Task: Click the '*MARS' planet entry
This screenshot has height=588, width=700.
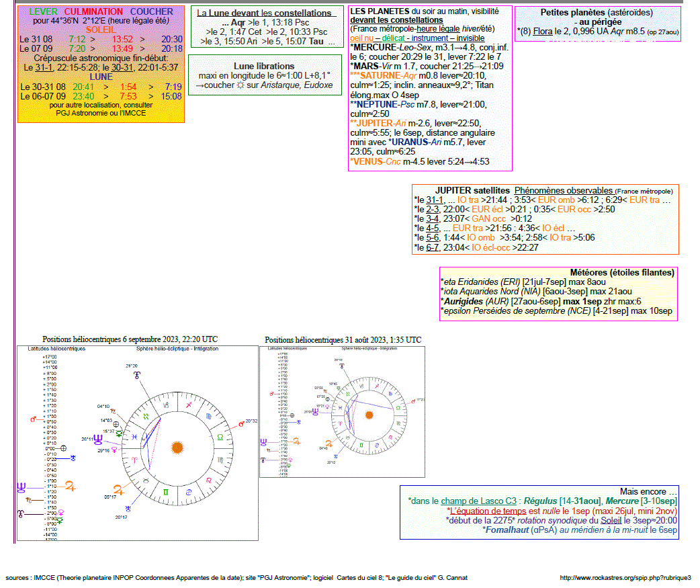Action: (364, 66)
